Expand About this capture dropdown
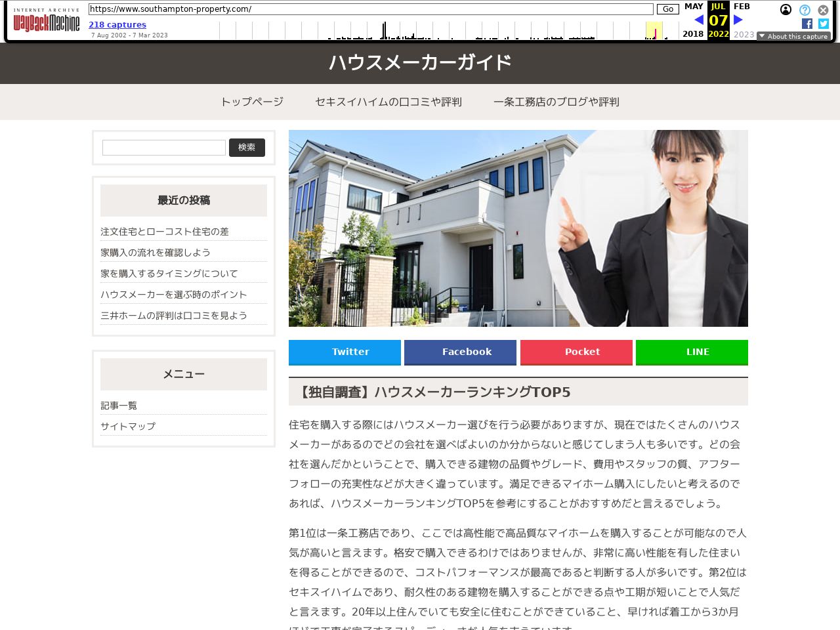Image resolution: width=840 pixels, height=630 pixels. point(793,36)
